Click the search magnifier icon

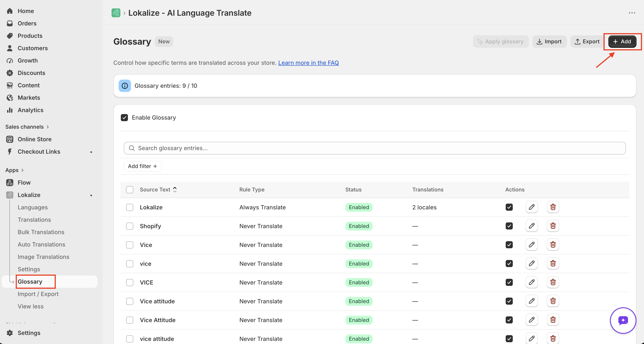click(x=132, y=148)
